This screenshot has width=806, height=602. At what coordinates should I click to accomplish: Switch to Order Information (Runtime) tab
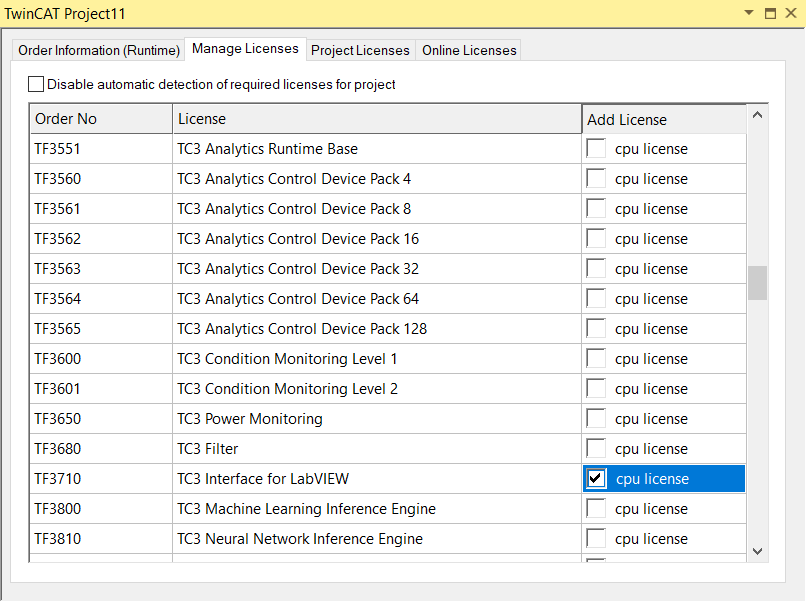[x=99, y=50]
